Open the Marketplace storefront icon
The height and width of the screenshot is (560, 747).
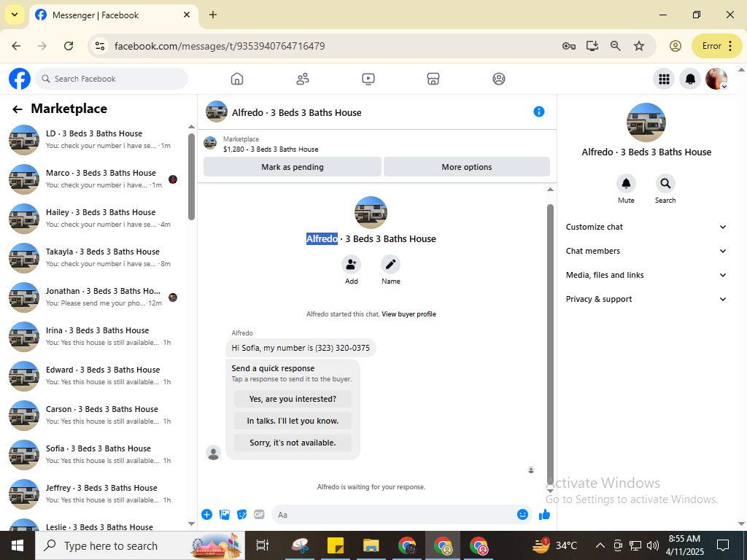point(433,79)
